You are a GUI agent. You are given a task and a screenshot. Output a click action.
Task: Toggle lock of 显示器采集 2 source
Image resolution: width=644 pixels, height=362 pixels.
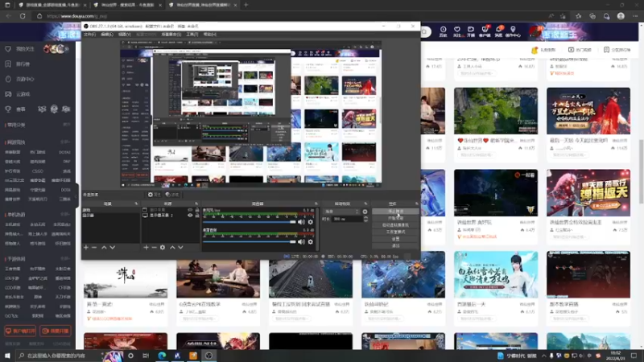tap(197, 215)
